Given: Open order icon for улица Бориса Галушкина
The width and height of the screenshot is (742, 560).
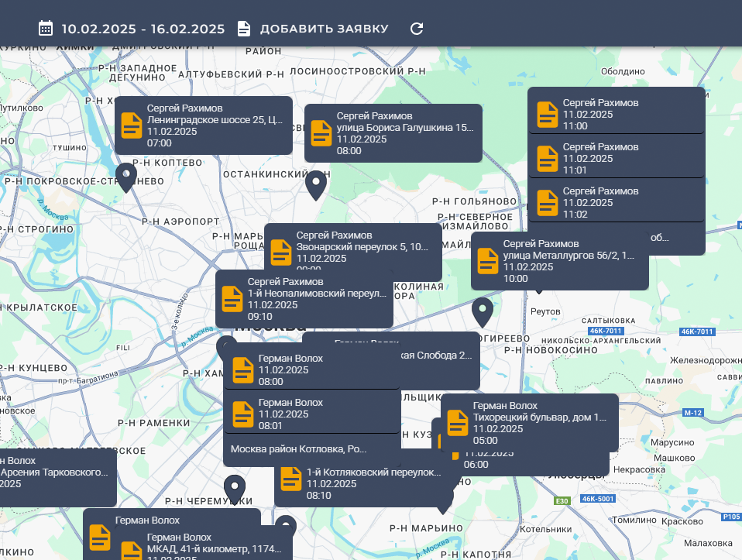Looking at the screenshot, I should coord(321,133).
